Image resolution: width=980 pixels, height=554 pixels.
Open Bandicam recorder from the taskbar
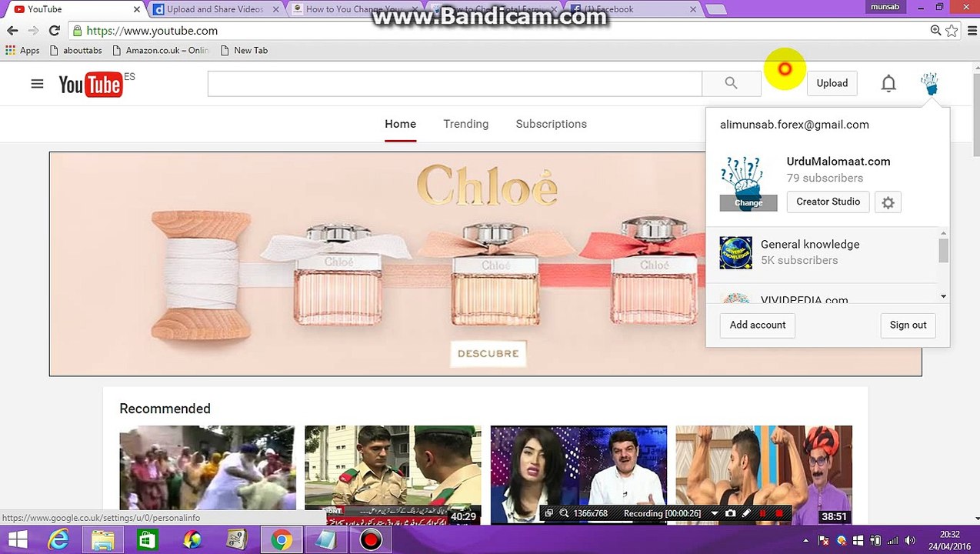click(x=371, y=540)
